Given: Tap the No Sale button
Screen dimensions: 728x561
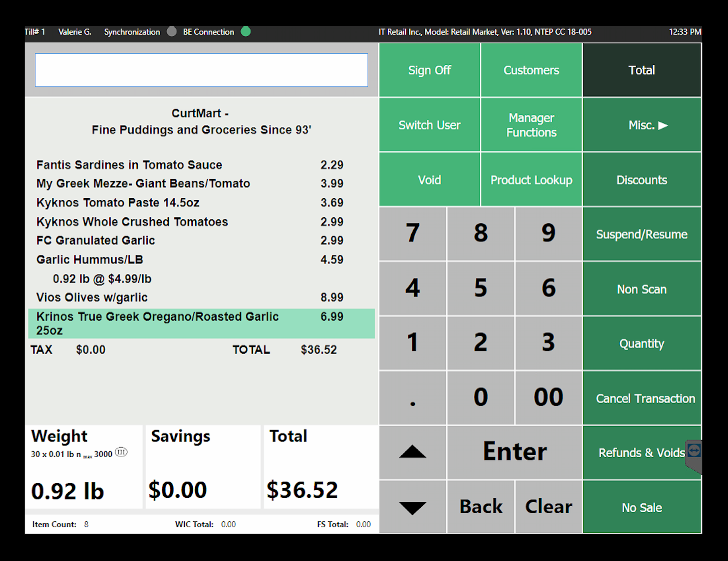Looking at the screenshot, I should [642, 507].
